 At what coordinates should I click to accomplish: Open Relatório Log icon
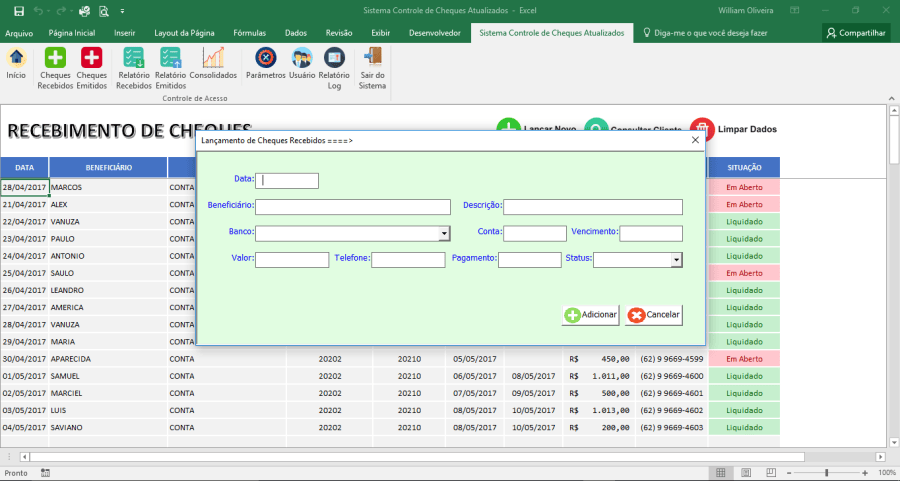[x=334, y=68]
